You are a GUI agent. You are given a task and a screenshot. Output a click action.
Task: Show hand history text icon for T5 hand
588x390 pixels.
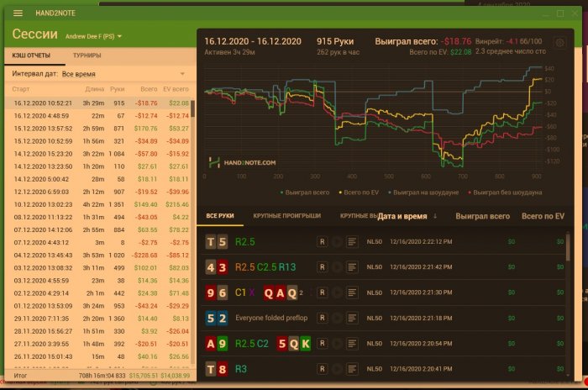click(x=352, y=242)
